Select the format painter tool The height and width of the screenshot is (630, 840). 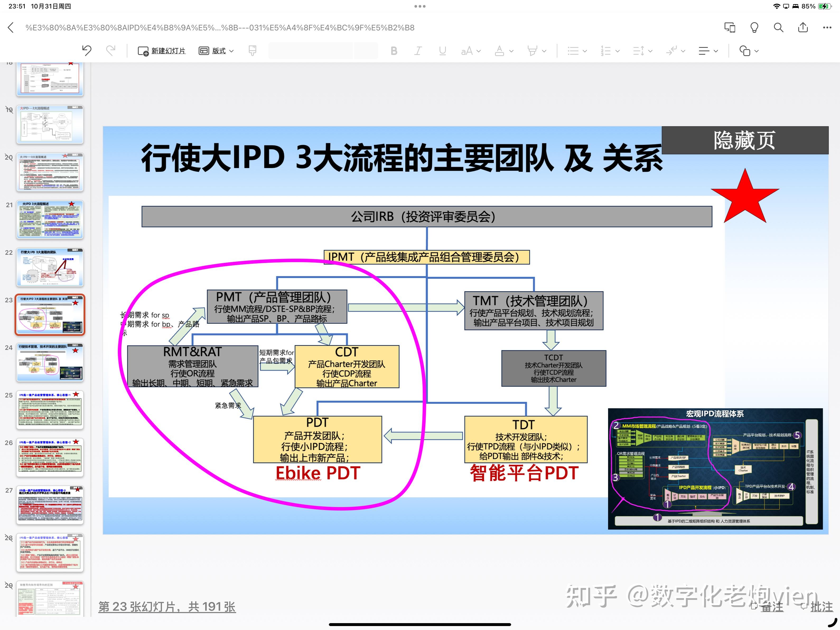pos(253,50)
